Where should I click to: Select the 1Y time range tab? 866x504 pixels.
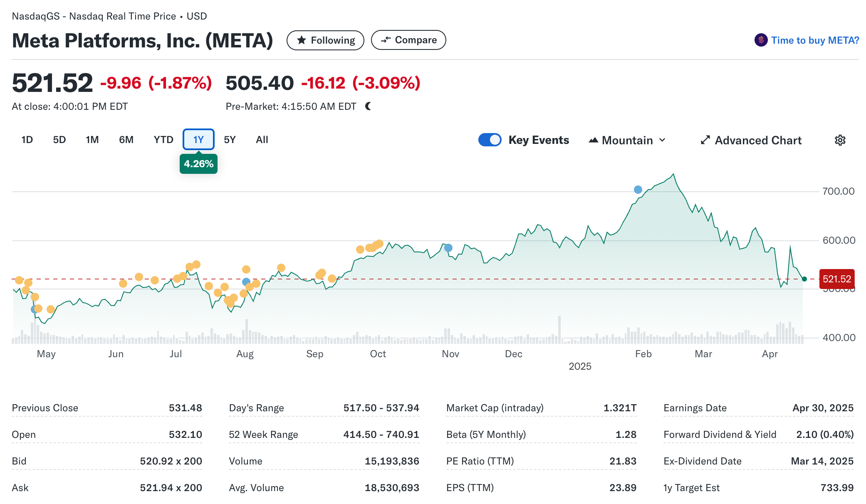(198, 140)
